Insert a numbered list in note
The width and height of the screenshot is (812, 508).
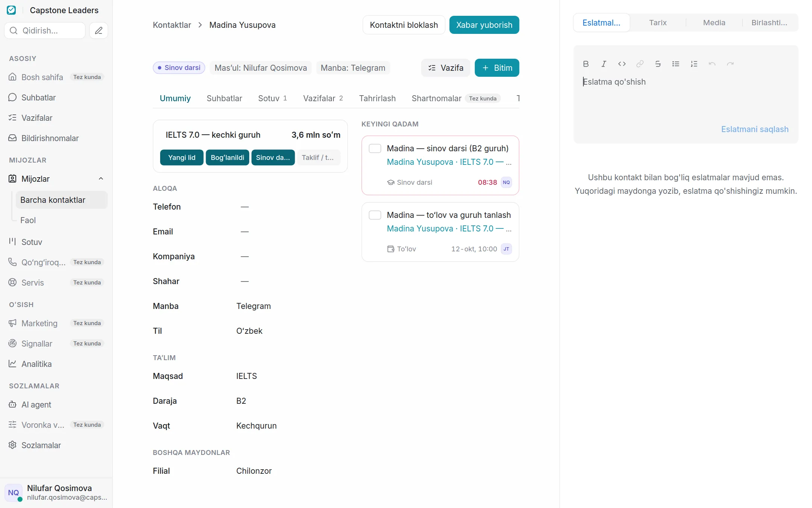coord(694,64)
